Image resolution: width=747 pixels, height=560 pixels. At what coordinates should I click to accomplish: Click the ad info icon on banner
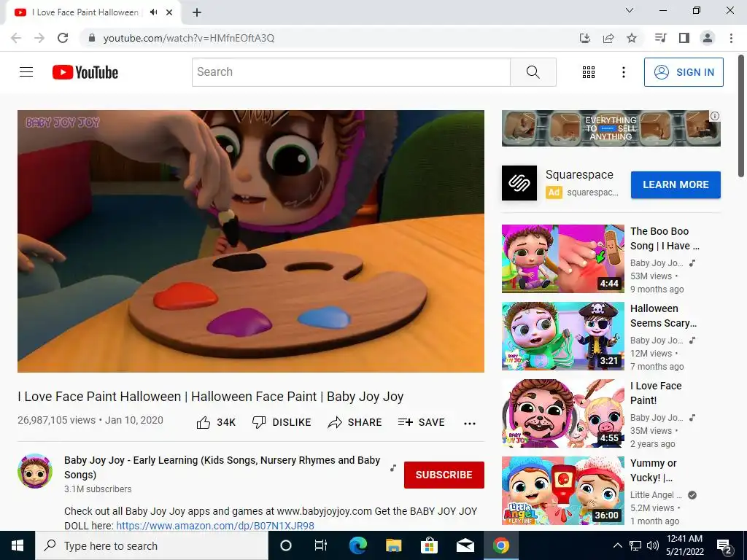point(715,116)
